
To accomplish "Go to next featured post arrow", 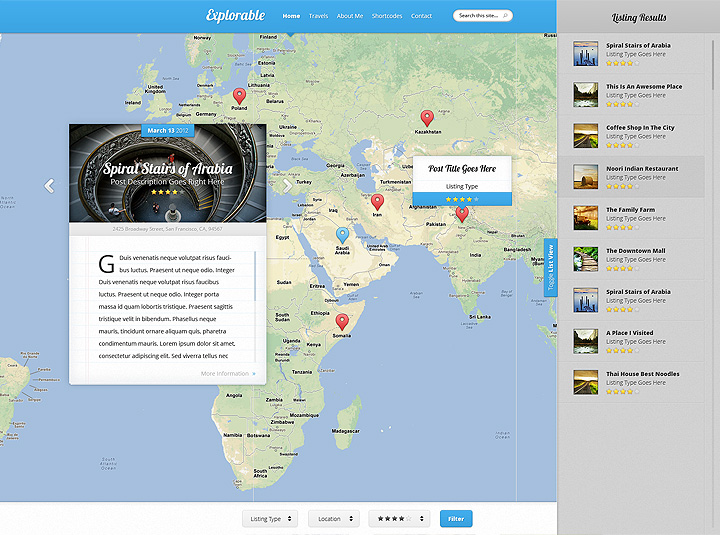I will coord(287,186).
